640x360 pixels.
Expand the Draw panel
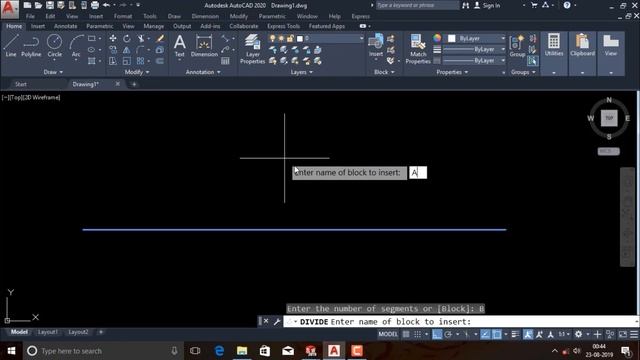tap(53, 72)
